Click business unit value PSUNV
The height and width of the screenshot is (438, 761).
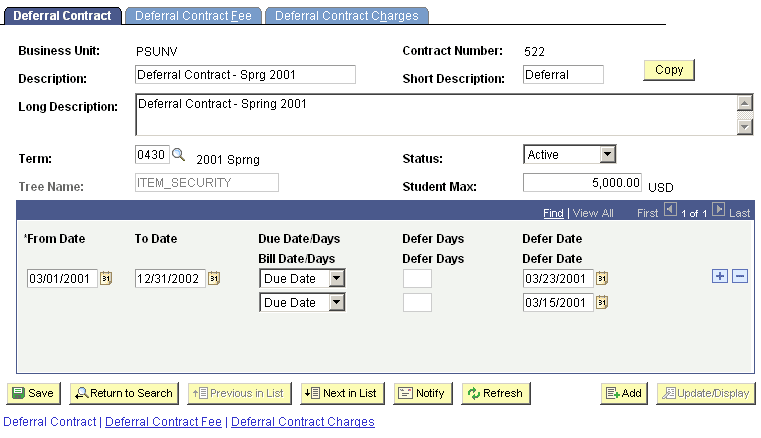point(157,51)
